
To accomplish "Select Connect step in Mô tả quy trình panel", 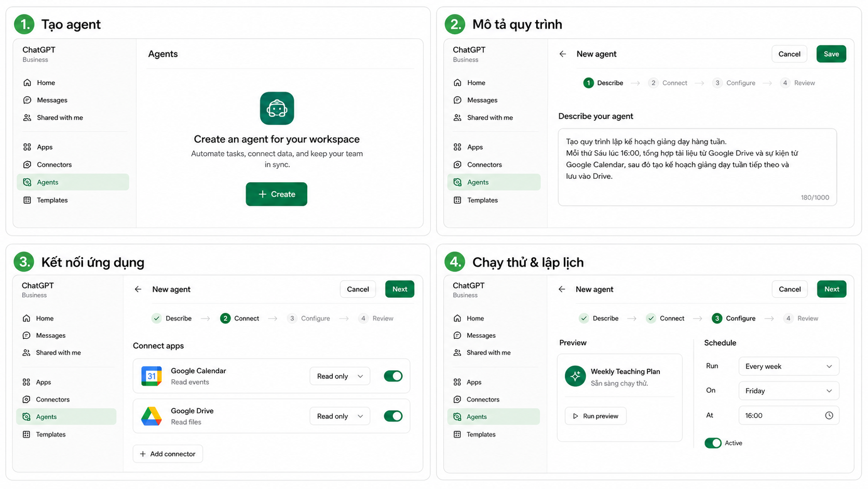I will [668, 83].
